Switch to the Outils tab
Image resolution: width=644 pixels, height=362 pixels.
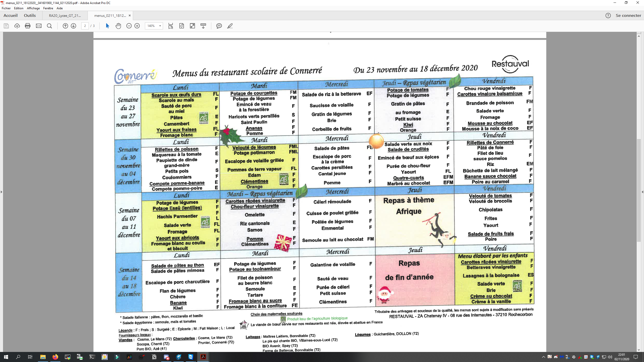point(30,16)
